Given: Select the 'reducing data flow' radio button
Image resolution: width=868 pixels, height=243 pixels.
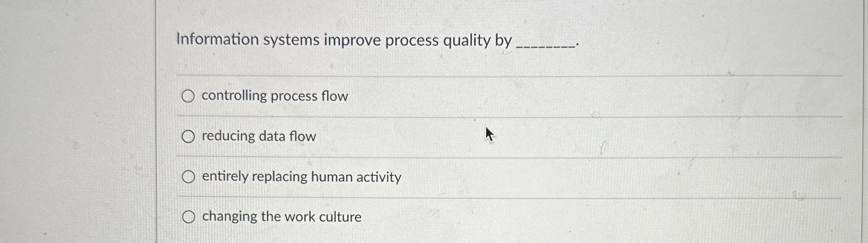Looking at the screenshot, I should tap(188, 137).
